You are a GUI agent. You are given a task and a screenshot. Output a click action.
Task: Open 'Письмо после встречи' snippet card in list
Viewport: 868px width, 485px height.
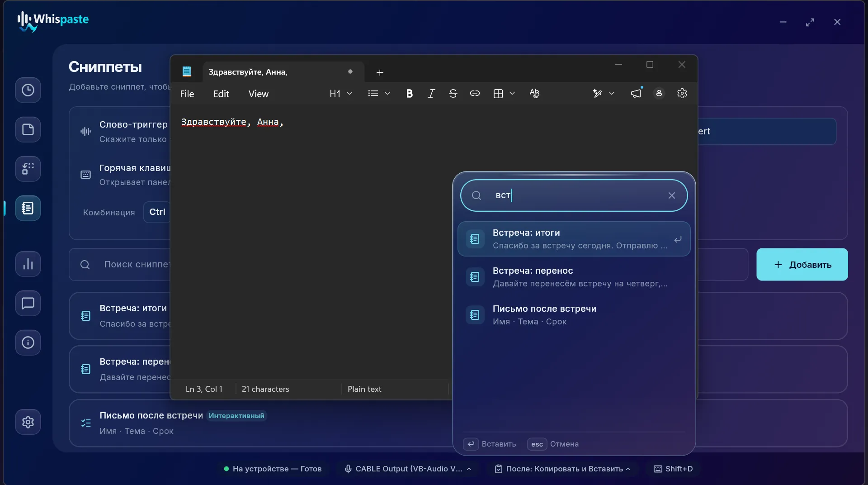(x=260, y=423)
